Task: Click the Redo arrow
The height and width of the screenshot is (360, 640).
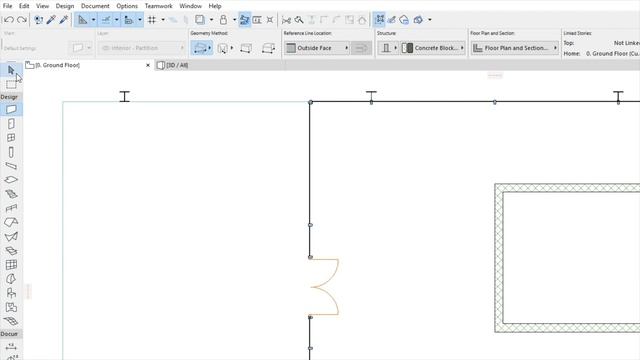Action: [x=22, y=20]
